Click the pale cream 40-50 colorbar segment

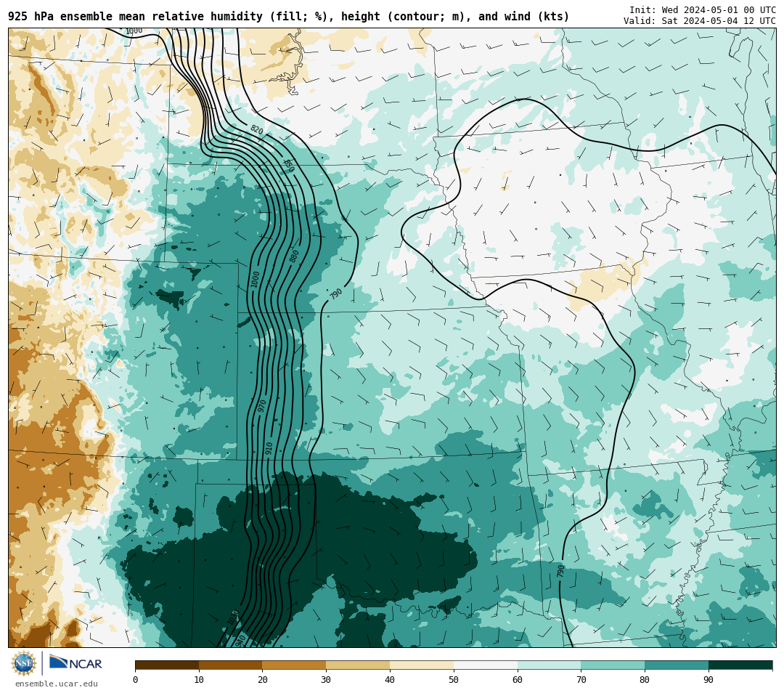point(422,665)
